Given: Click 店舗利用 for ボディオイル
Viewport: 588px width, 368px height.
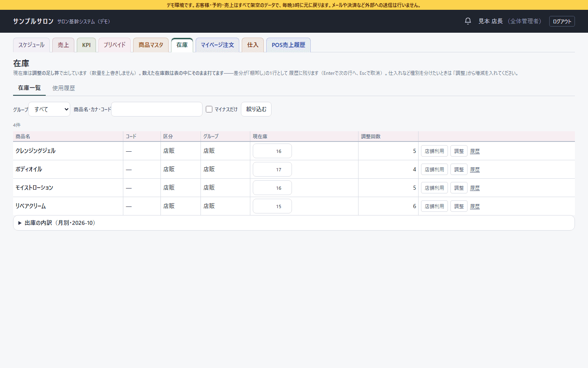Looking at the screenshot, I should tap(434, 169).
